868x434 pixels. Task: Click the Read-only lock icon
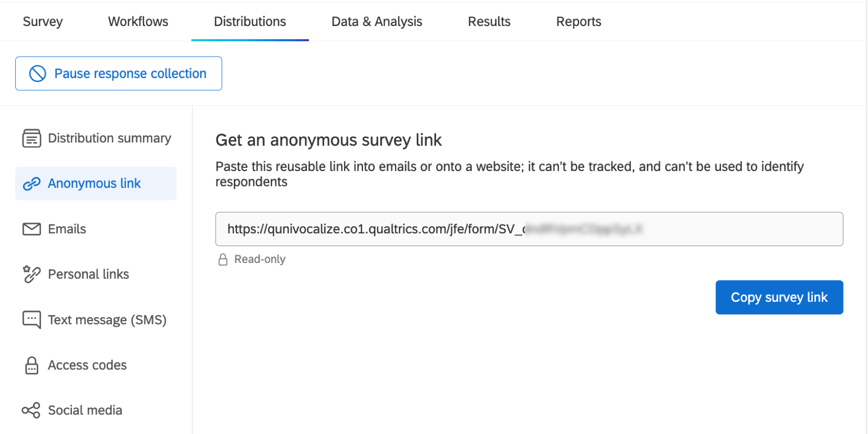pos(223,259)
